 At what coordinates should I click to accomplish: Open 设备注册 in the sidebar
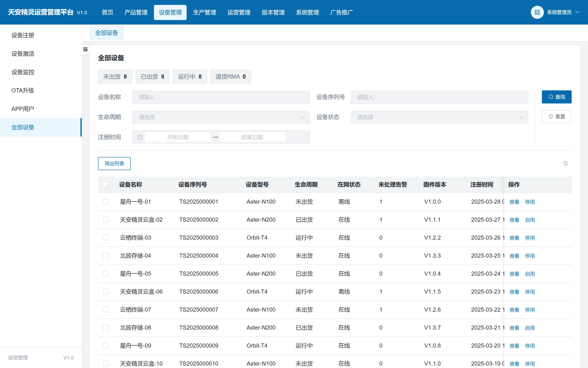41,35
